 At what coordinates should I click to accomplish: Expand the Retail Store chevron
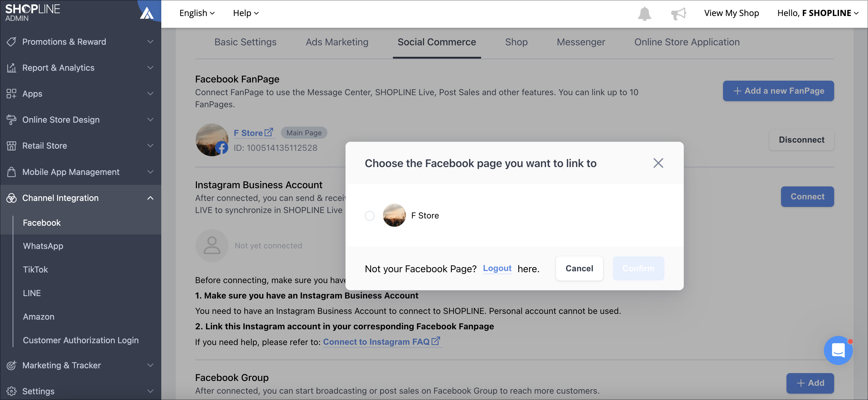150,146
